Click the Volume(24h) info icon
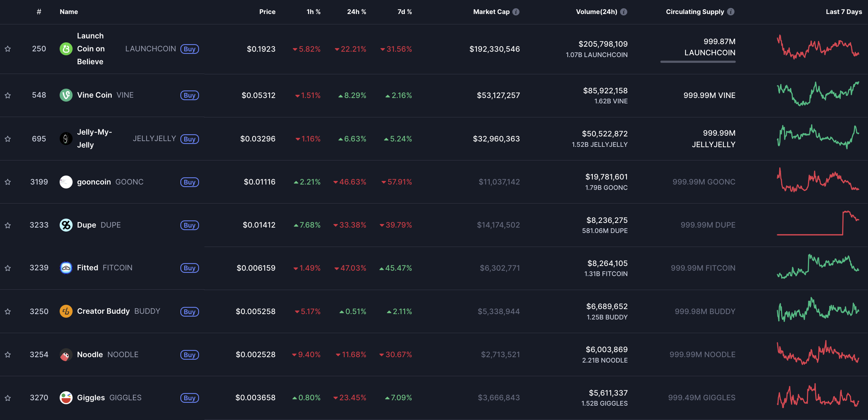Screen dimensions: 868x420 (x=624, y=12)
